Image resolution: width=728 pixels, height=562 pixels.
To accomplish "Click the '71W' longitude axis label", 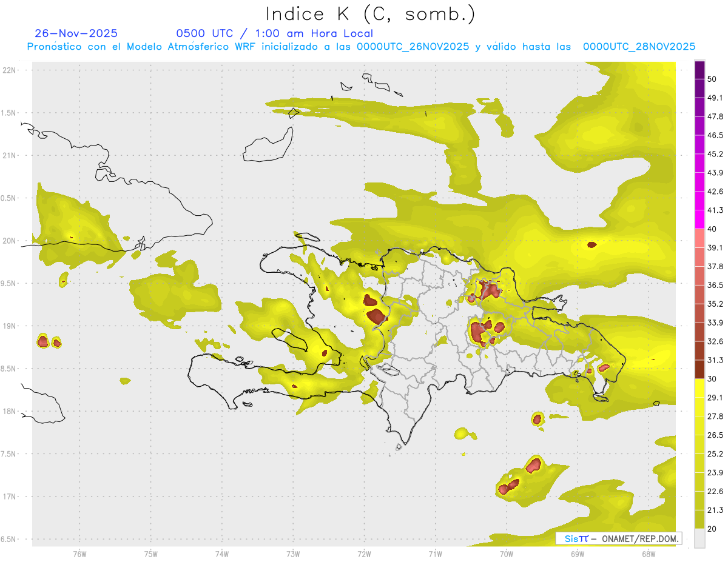I will 435,554.
